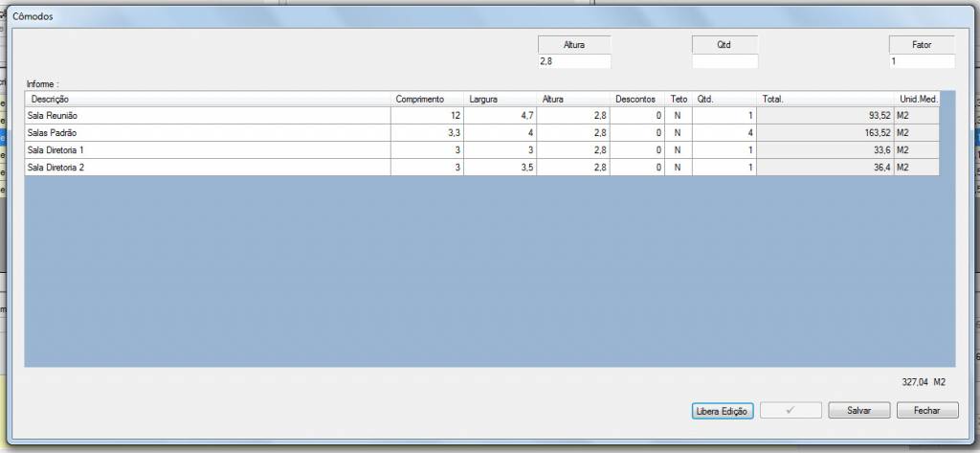Click the Fator header button above input
This screenshot has height=453, width=980.
coord(922,45)
